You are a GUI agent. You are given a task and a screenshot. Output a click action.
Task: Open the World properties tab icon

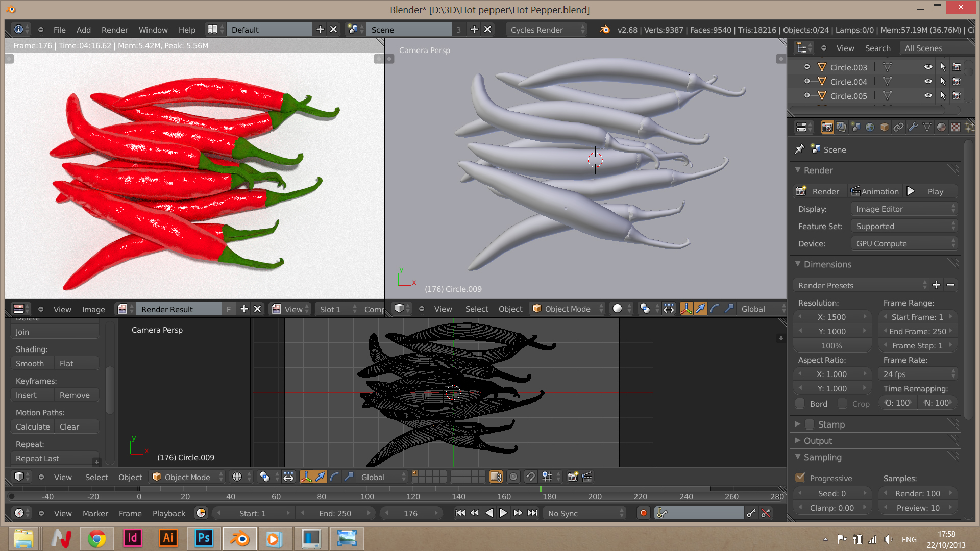pos(870,127)
